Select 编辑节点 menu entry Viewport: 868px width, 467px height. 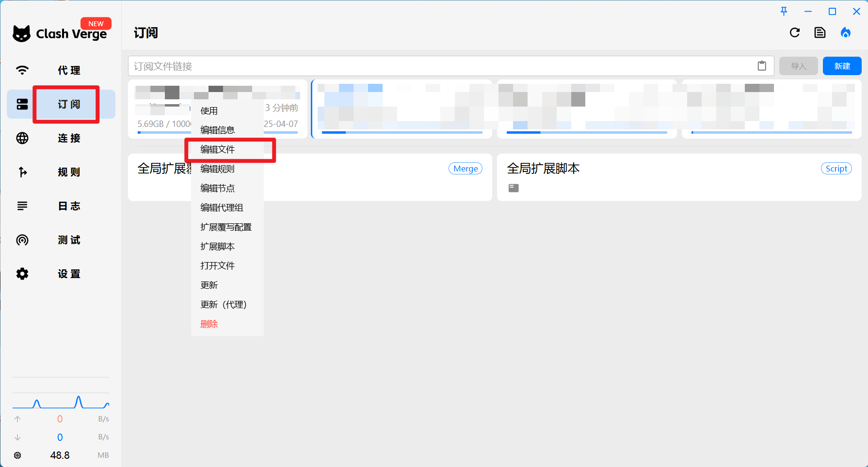pos(227,188)
